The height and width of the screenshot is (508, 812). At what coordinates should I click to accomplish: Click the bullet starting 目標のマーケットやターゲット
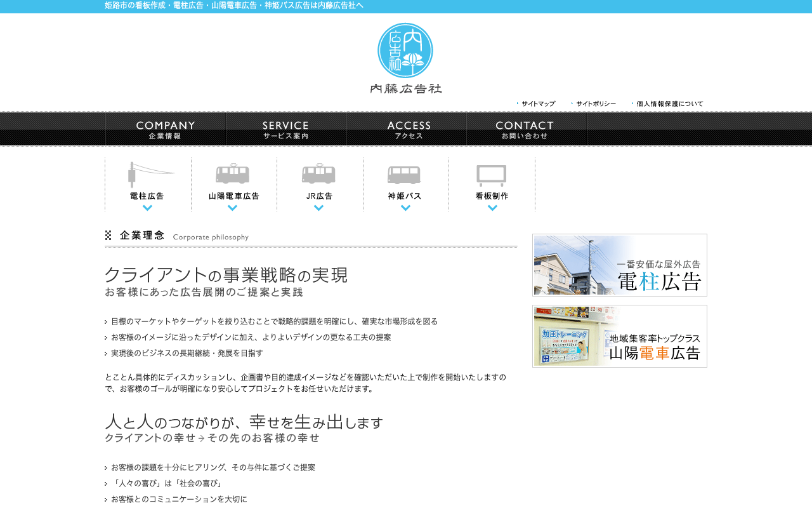(272, 321)
